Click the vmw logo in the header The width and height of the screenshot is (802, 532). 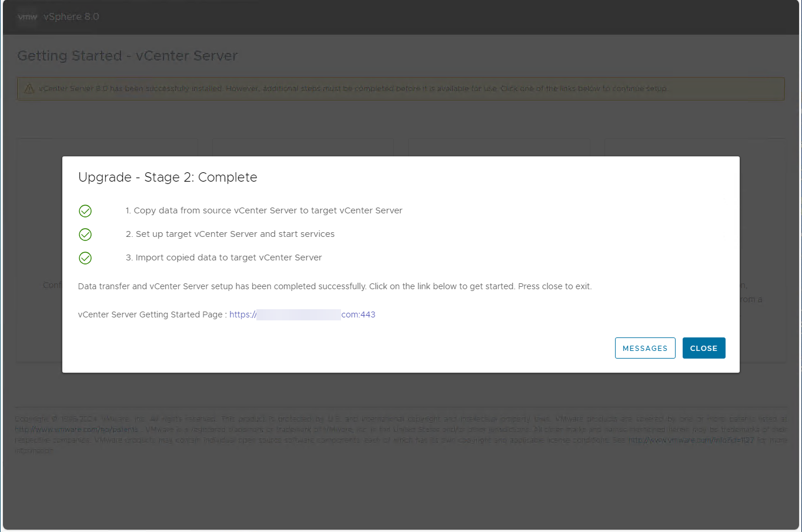28,16
